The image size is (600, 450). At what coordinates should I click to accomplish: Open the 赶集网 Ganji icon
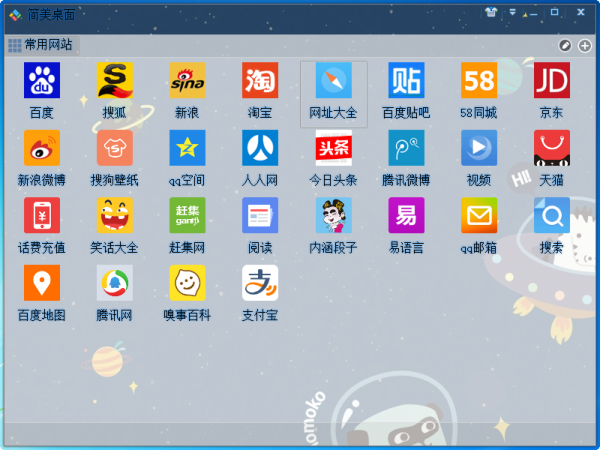tap(187, 215)
